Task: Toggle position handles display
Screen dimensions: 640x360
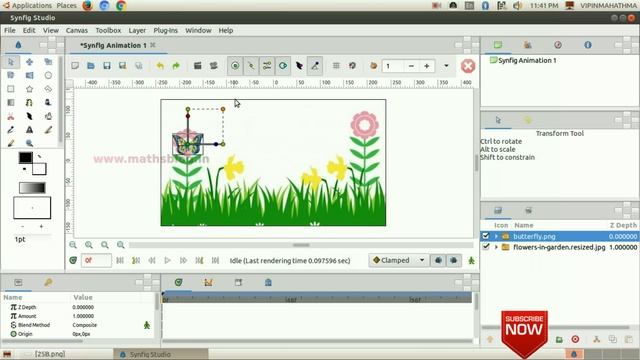Action: coord(235,66)
